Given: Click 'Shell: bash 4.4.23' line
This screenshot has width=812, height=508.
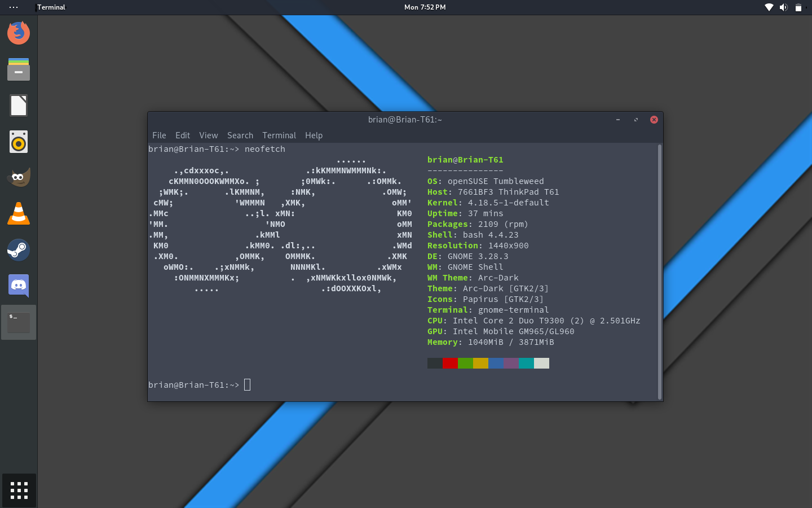Looking at the screenshot, I should pos(473,235).
